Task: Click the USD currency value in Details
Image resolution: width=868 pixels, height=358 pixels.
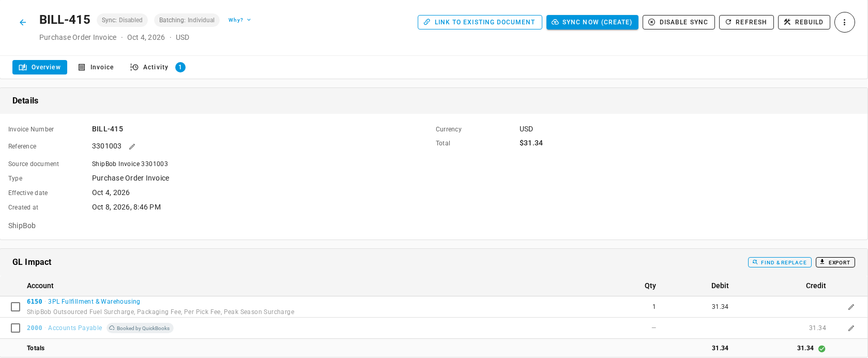Action: pos(526,129)
